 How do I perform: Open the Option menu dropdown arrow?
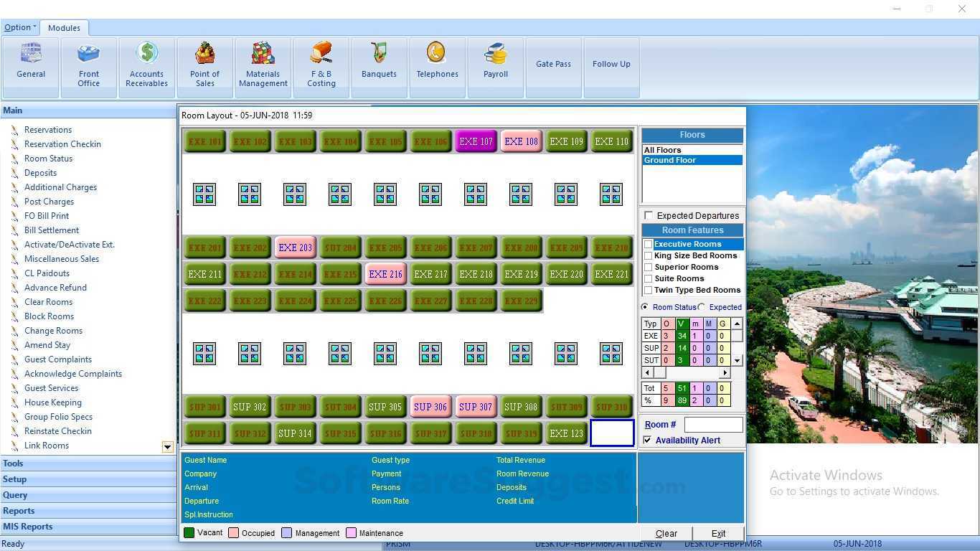[32, 27]
